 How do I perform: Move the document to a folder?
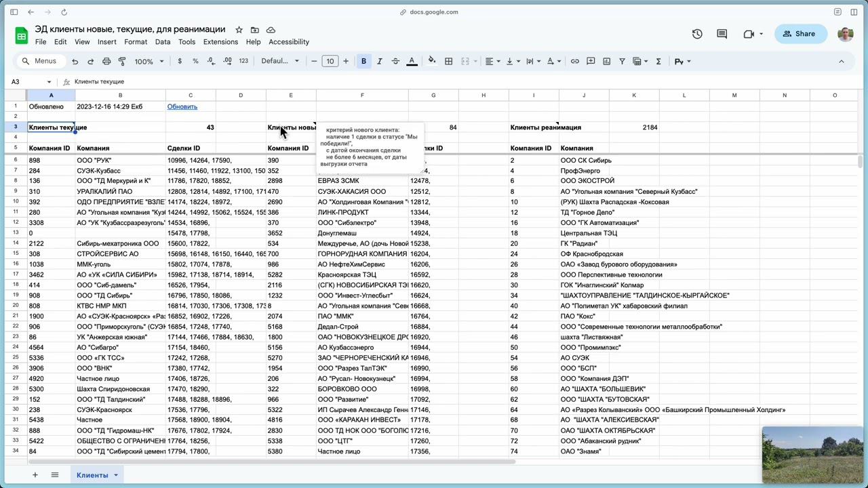click(255, 30)
